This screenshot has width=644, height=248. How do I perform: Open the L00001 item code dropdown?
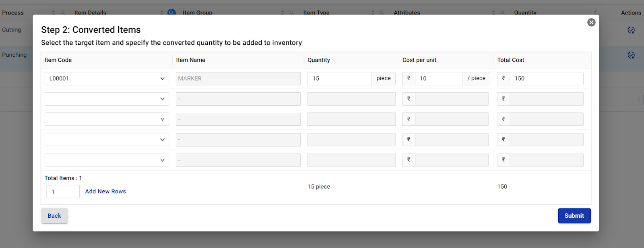coord(107,79)
